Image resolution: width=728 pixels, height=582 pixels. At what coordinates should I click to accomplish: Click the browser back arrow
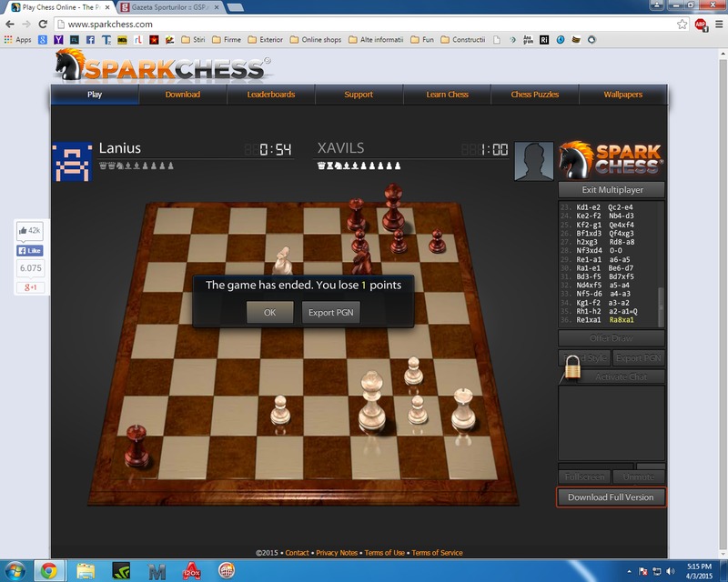tap(10, 25)
